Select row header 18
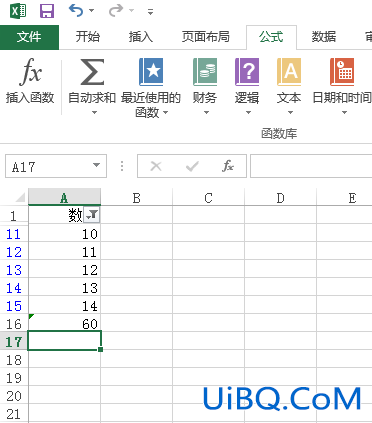The image size is (372, 423). (14, 360)
